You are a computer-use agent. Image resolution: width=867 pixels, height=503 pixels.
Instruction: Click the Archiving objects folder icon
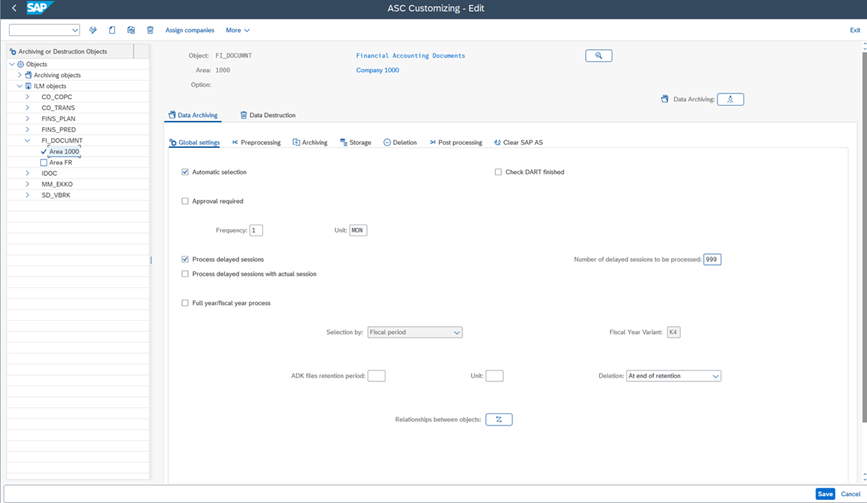(x=28, y=75)
